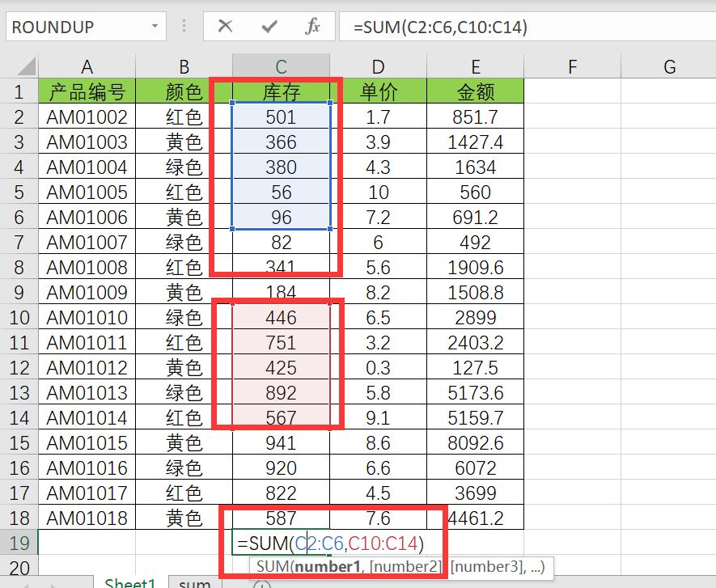Select row 19 header
This screenshot has width=716, height=588.
tap(19, 543)
